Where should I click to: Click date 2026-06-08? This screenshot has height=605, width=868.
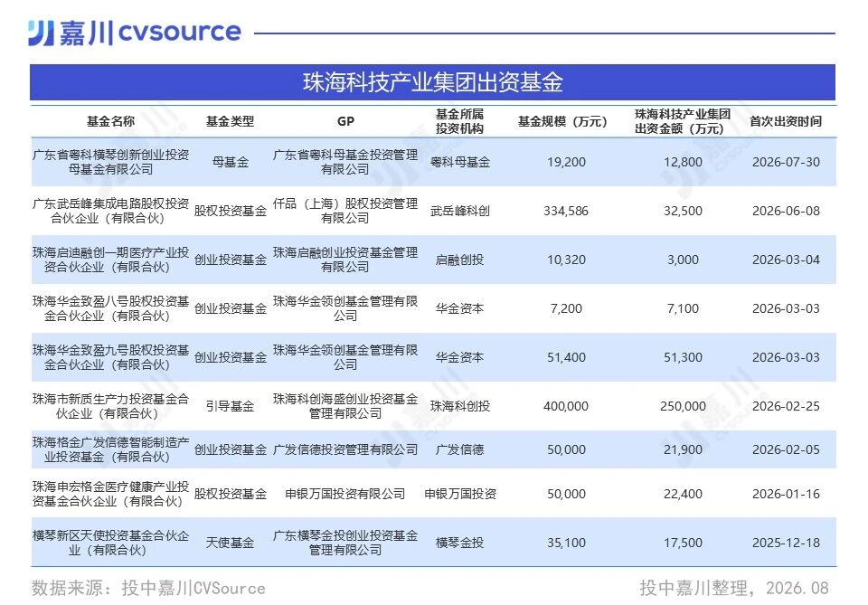point(786,211)
